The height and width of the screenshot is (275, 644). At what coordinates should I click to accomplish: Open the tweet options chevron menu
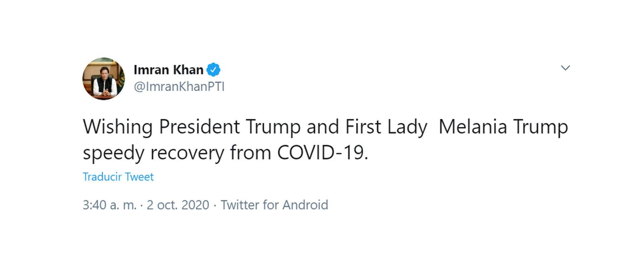[x=566, y=68]
